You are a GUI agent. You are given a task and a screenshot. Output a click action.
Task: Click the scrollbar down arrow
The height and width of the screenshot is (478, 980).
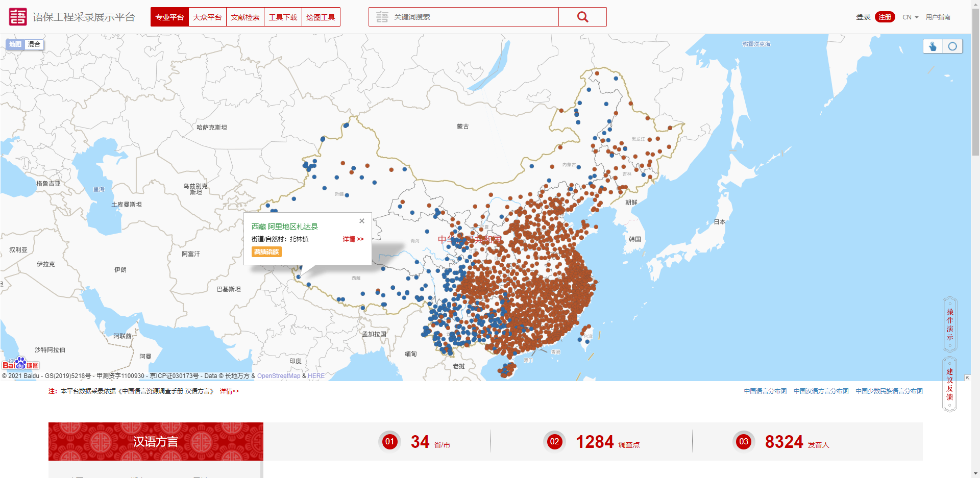(x=975, y=473)
